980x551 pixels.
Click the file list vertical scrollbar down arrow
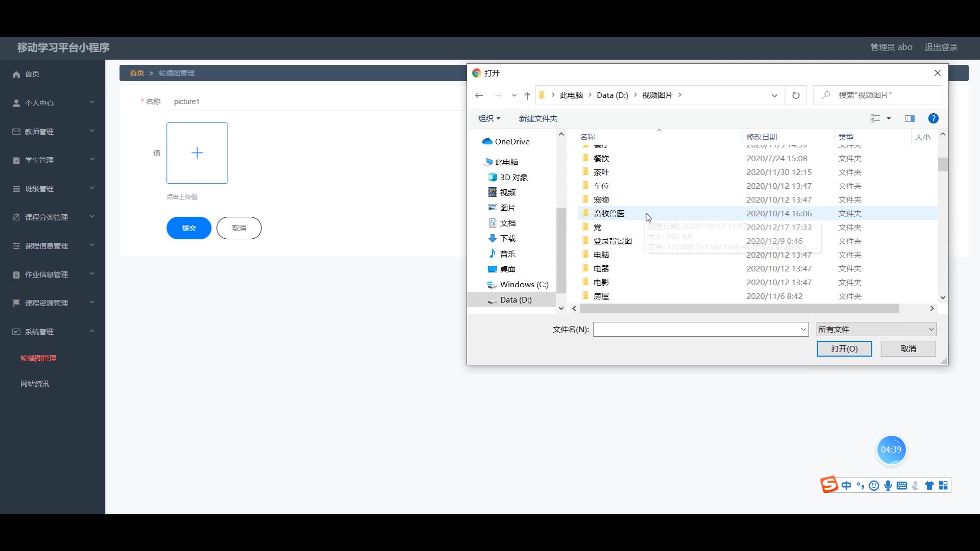click(943, 297)
